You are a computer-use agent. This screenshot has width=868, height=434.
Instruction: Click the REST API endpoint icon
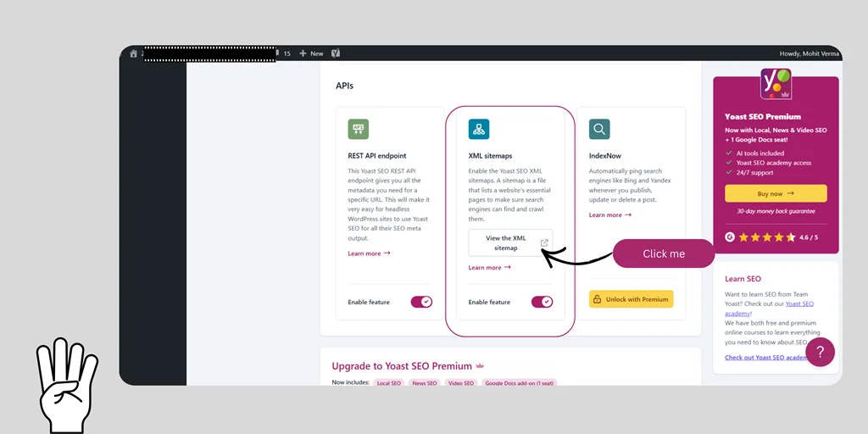pyautogui.click(x=358, y=130)
